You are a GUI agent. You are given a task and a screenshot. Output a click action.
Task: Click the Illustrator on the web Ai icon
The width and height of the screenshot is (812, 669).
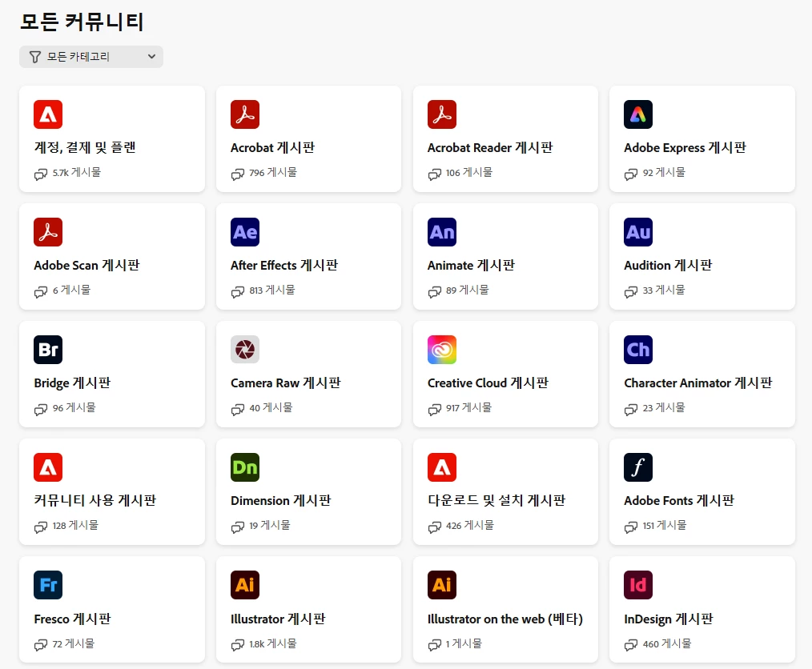click(x=442, y=585)
